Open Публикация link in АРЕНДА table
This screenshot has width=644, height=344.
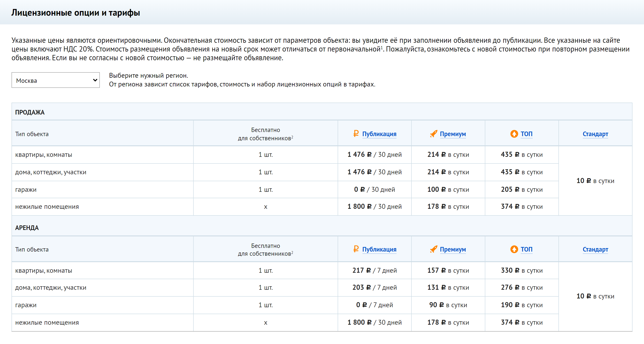tap(379, 249)
